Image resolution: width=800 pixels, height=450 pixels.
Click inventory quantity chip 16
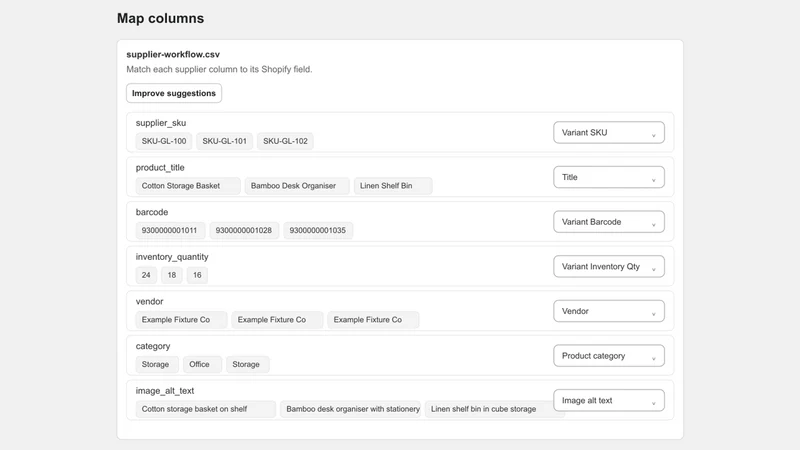[197, 275]
